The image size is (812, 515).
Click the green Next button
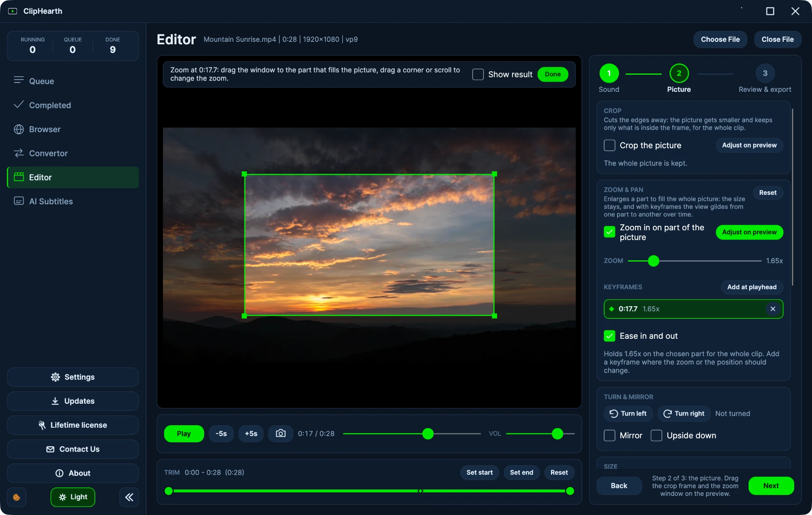click(x=771, y=486)
